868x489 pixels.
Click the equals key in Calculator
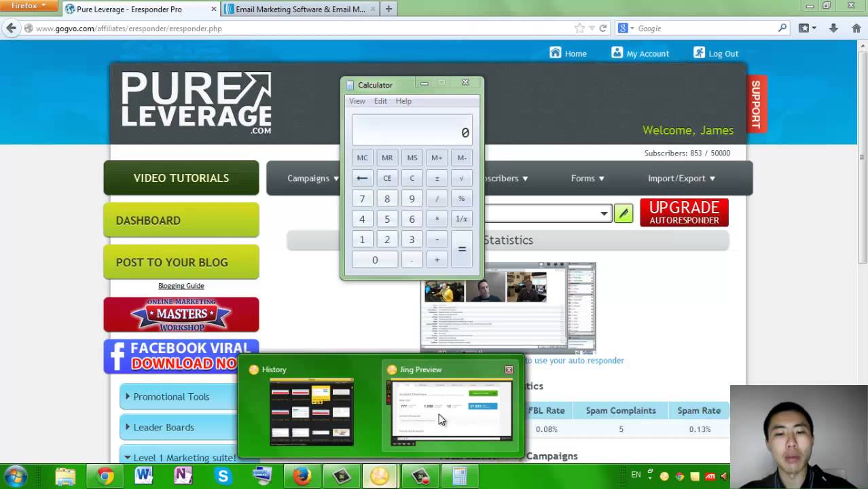[462, 249]
